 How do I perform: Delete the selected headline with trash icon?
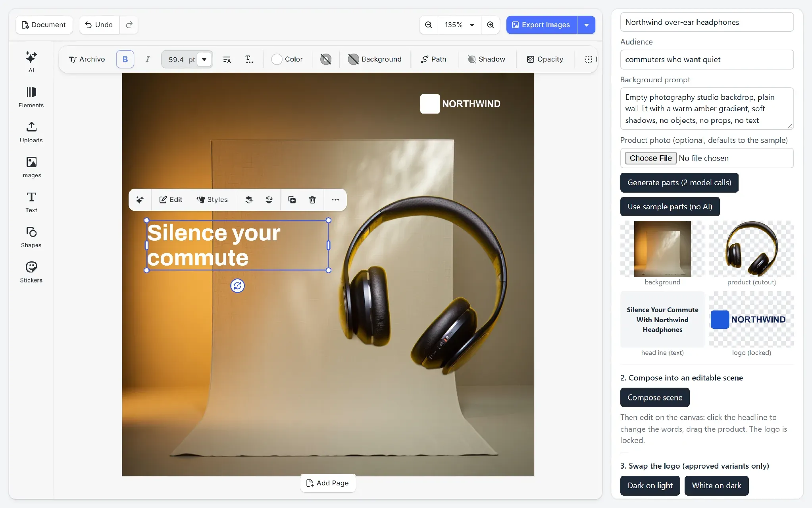tap(312, 200)
